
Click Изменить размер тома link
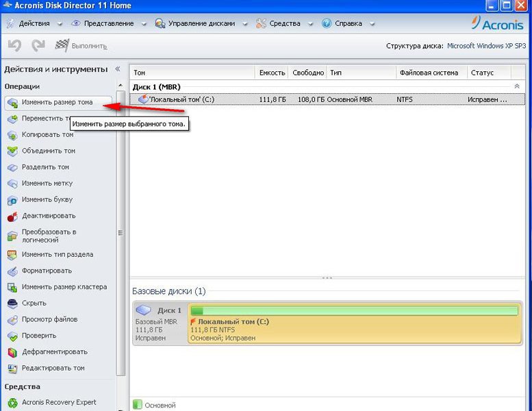(x=57, y=102)
